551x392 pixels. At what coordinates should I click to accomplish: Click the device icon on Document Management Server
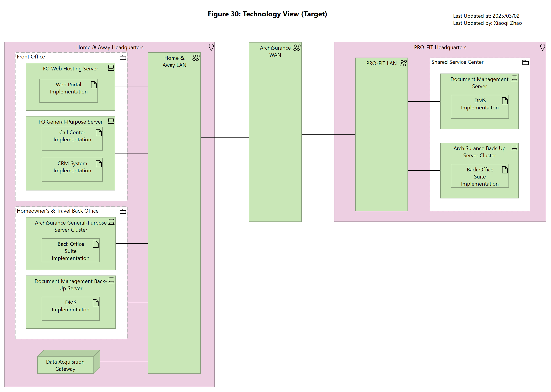coord(514,78)
